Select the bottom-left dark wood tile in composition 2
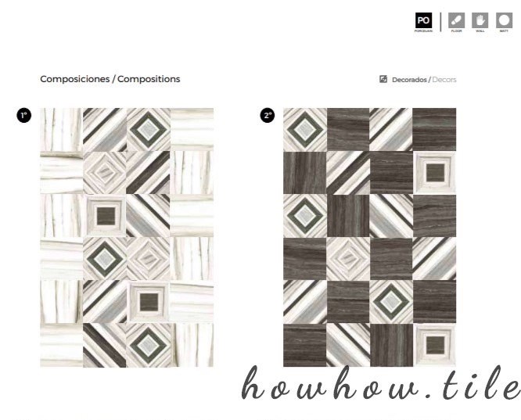 304,345
